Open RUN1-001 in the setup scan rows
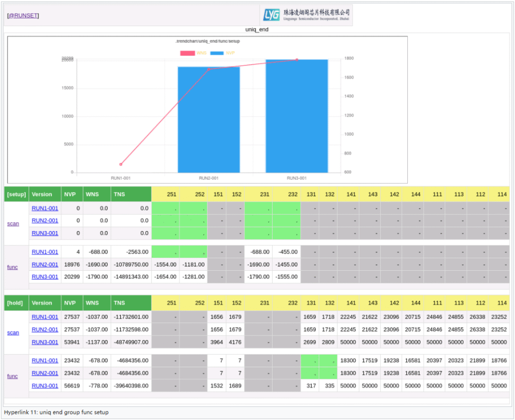 point(45,208)
